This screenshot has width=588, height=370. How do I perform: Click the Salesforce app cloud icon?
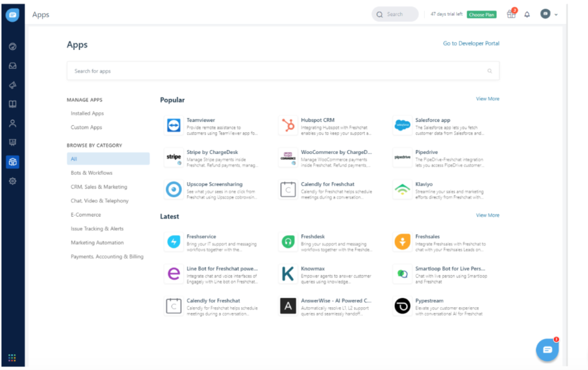tap(403, 125)
